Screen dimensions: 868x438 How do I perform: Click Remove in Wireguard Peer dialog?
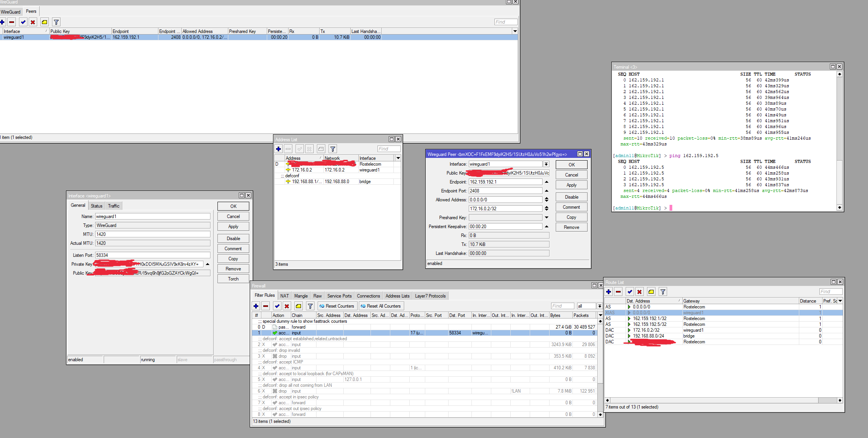[x=571, y=227]
